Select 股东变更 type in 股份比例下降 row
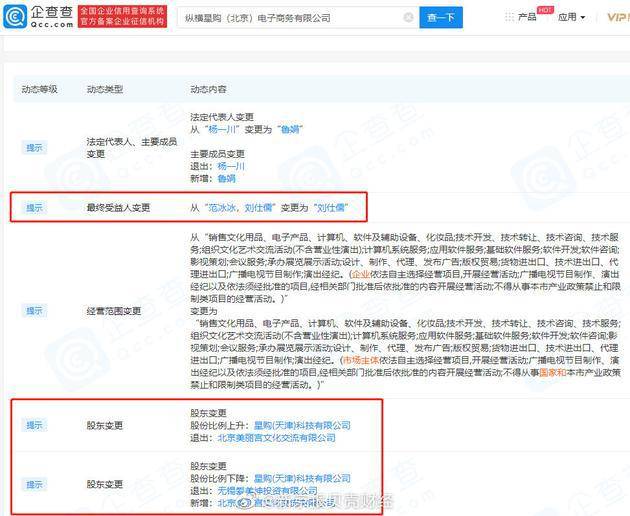Viewport: 630px width, 516px height. (105, 485)
